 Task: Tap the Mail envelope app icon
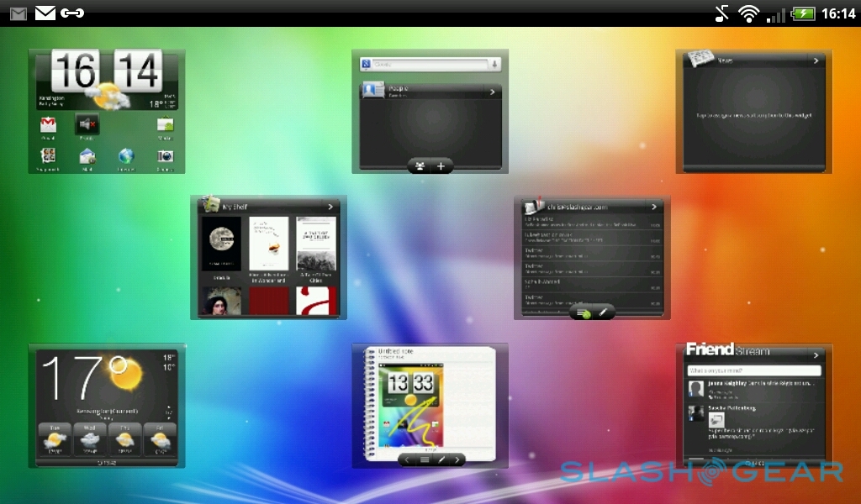click(87, 156)
